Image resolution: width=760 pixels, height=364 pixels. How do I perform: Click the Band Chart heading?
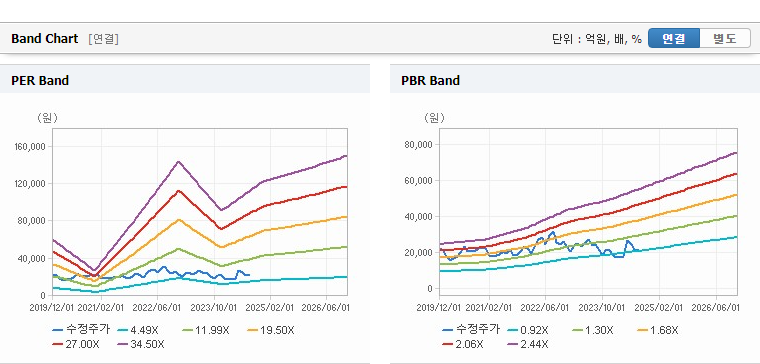(x=45, y=39)
